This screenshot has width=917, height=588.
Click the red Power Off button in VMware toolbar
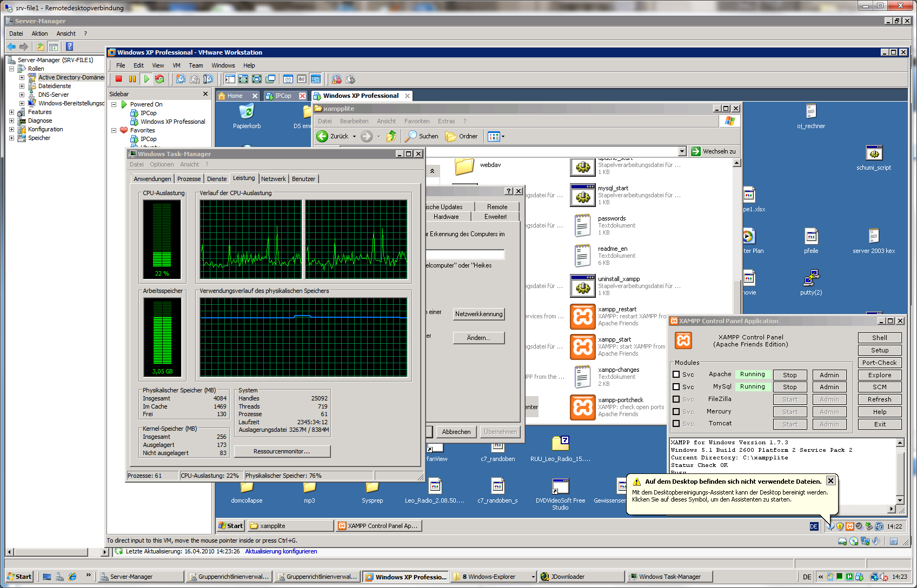pyautogui.click(x=119, y=79)
